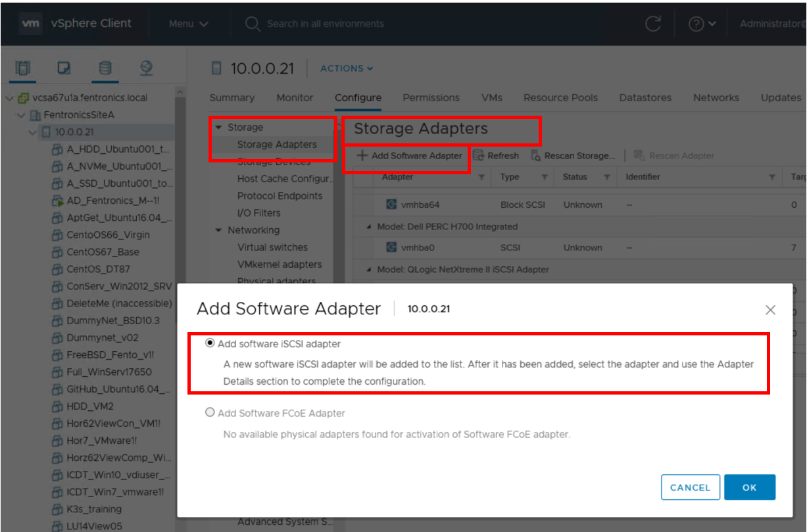Open Protocol Endpoints settings item
This screenshot has height=532, width=807.
280,196
